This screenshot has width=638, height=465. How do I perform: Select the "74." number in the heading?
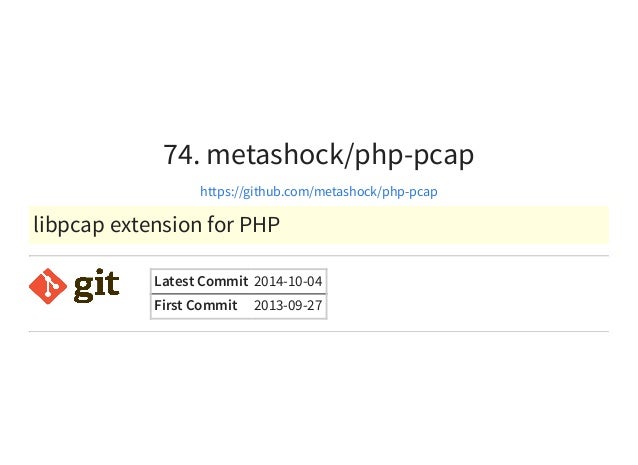pyautogui.click(x=181, y=154)
